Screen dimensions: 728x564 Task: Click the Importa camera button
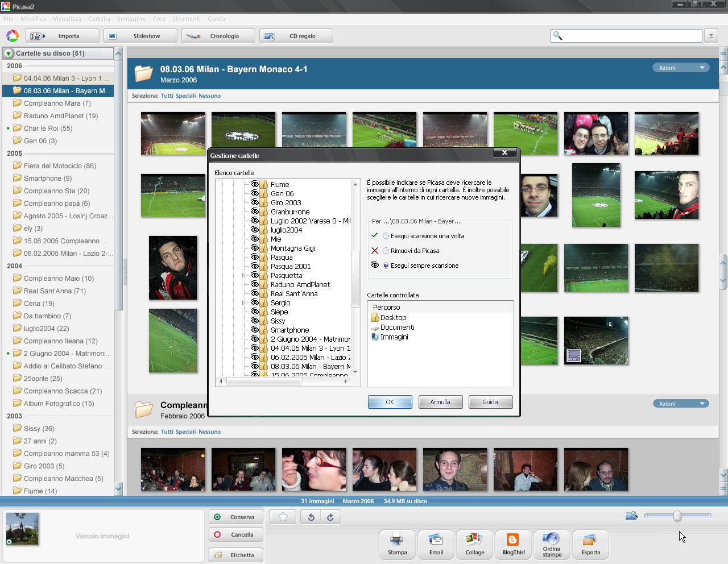coord(62,36)
